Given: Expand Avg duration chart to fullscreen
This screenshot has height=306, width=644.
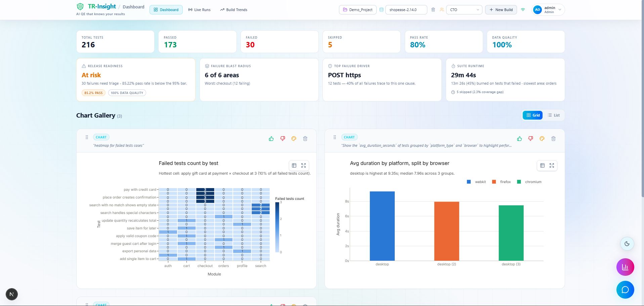Looking at the screenshot, I should (x=552, y=165).
